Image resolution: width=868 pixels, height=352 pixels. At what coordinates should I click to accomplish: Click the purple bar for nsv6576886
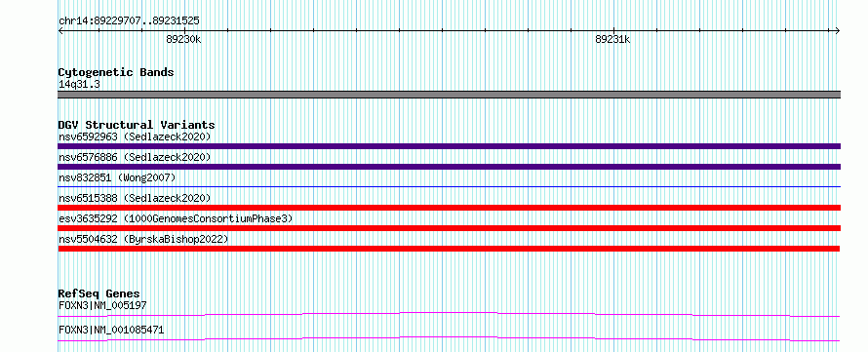tap(449, 167)
